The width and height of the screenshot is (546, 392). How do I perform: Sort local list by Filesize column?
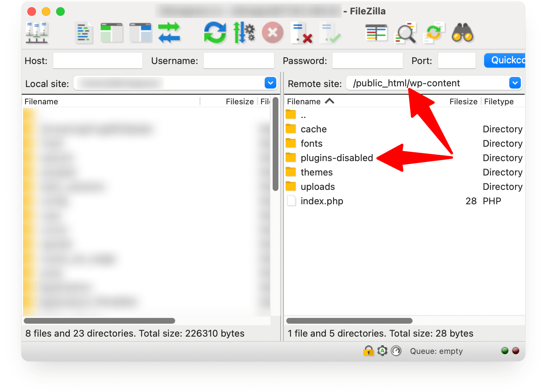(240, 101)
